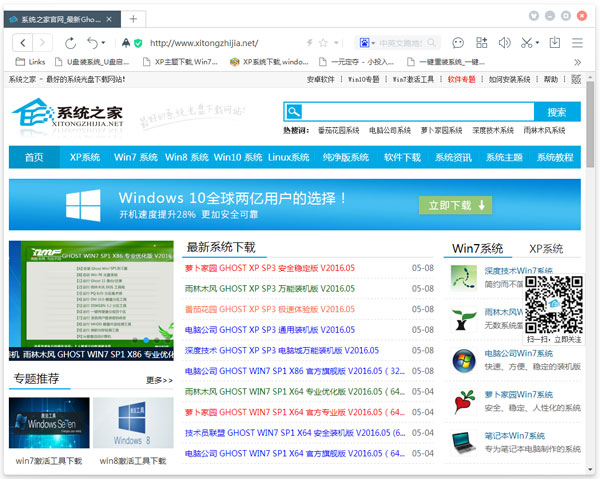Screen dimensions: 600x479
Task: Click the 笔记本Win7系统 laptop icon
Action: 464,443
